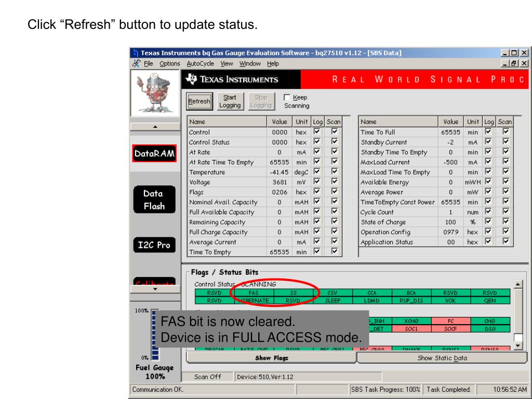Click the title bar application icon
Screen dimensions: 532x399
(135, 53)
